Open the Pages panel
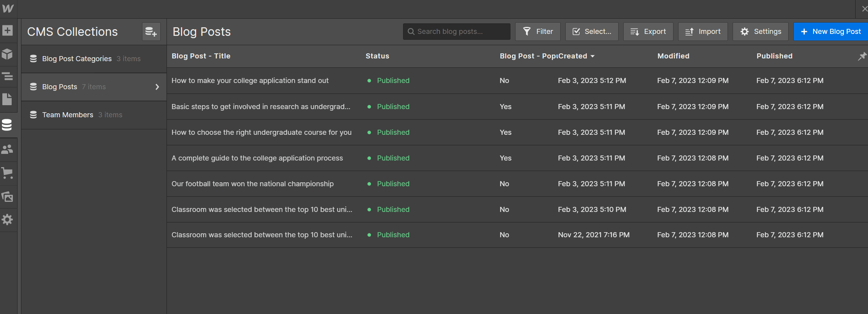This screenshot has height=314, width=868. [x=7, y=99]
